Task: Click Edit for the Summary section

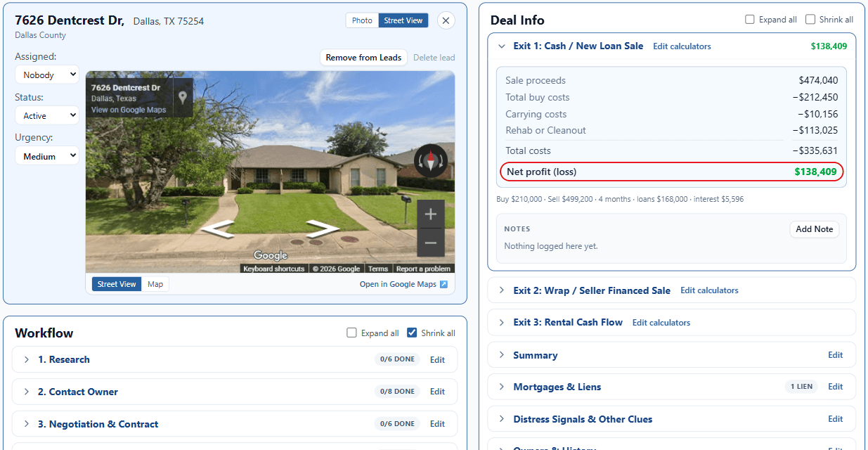Action: [835, 355]
